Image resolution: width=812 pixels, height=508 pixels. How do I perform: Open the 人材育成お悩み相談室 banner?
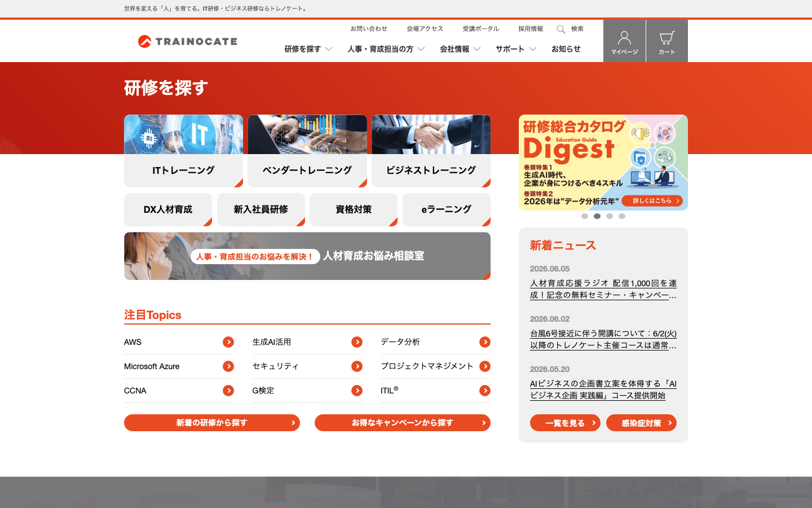point(307,256)
